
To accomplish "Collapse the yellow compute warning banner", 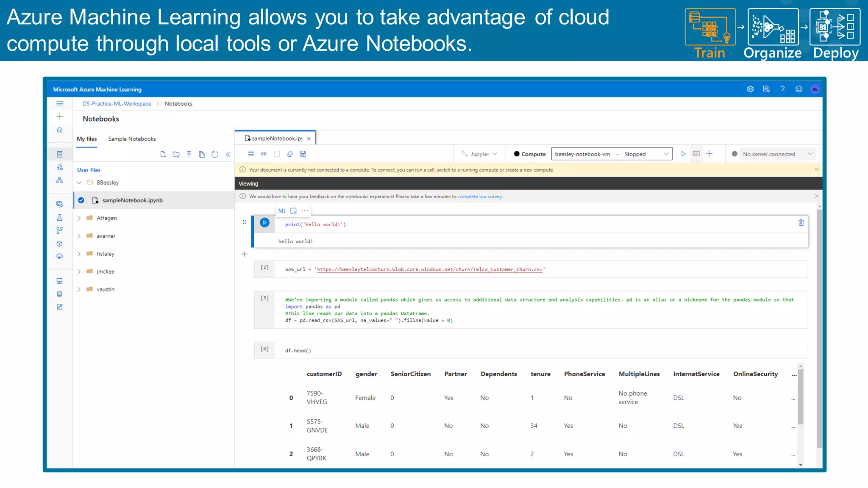I will 816,169.
